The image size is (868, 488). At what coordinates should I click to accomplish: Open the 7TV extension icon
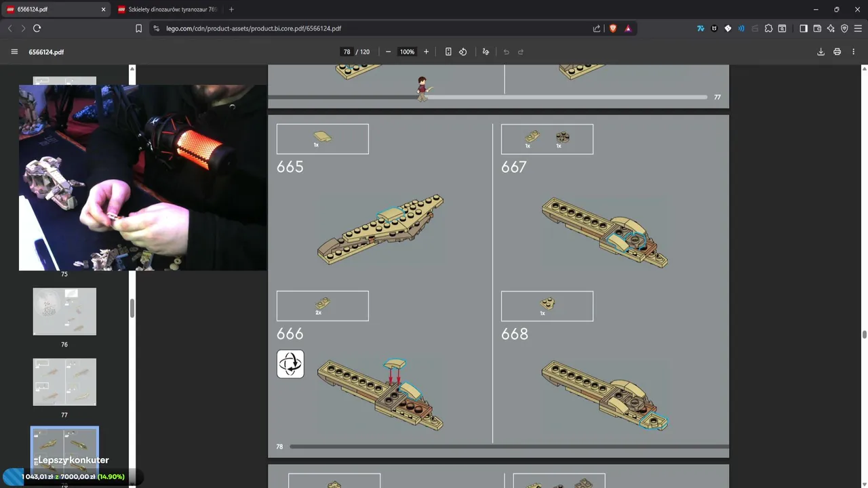(701, 28)
